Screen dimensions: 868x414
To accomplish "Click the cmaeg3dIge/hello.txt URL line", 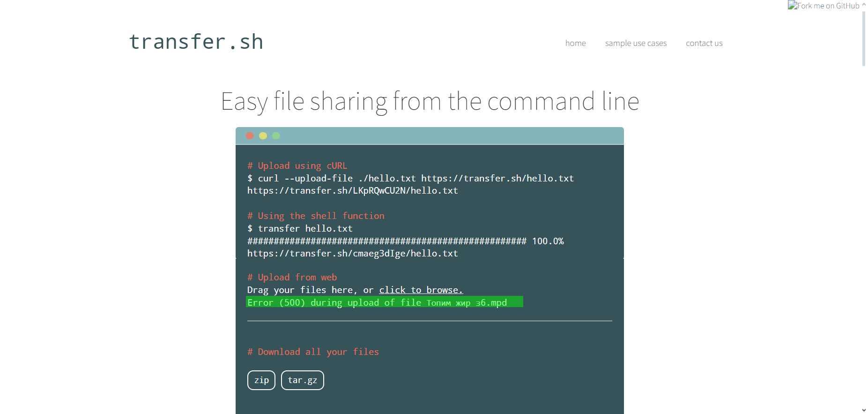I will [x=353, y=254].
